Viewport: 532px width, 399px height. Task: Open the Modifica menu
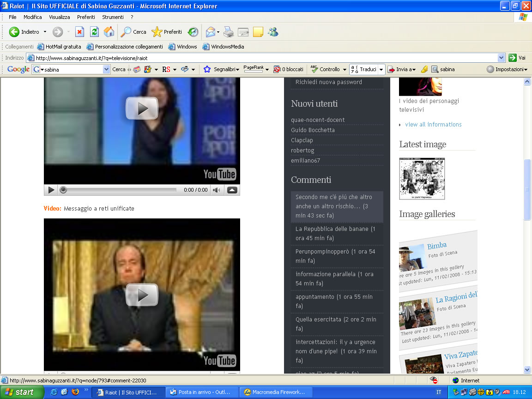click(33, 17)
